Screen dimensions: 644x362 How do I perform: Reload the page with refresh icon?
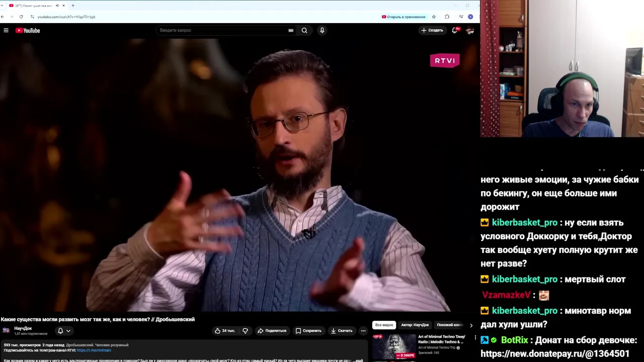[21, 17]
